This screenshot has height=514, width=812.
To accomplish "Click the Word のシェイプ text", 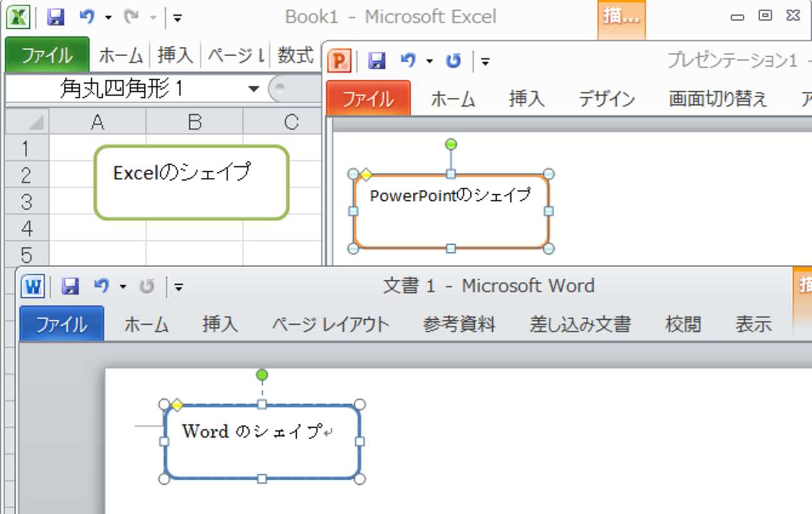I will coord(252,431).
